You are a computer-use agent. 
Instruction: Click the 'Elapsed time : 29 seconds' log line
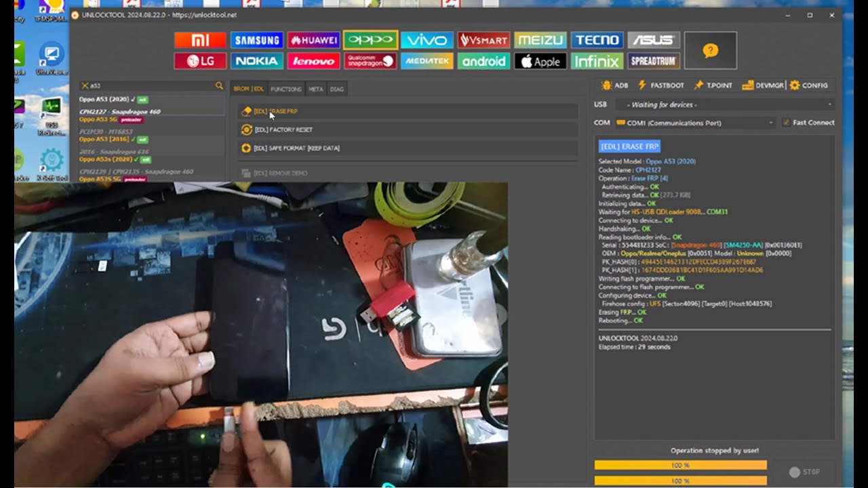[634, 347]
